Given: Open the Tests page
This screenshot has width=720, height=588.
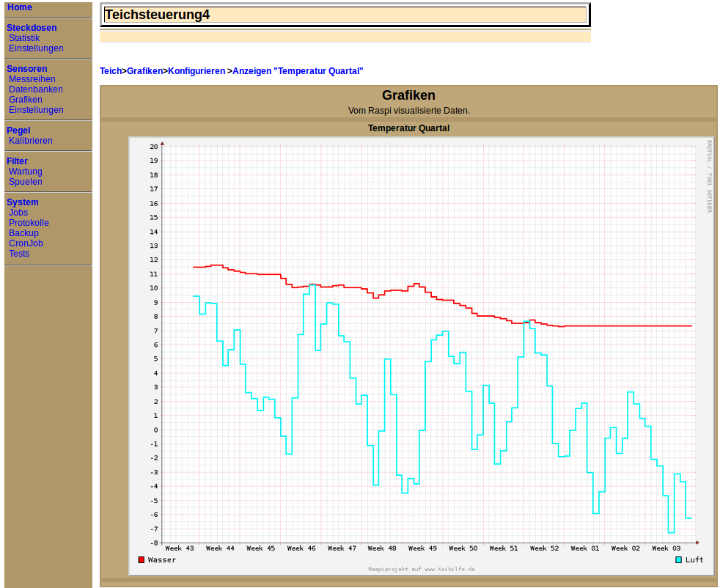Looking at the screenshot, I should coord(19,254).
